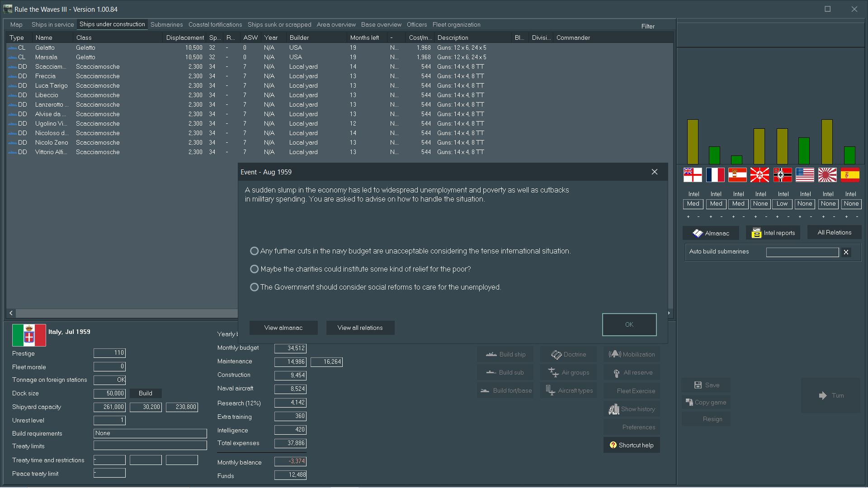The height and width of the screenshot is (488, 868).
Task: Open the Almanac button with book icon
Action: pyautogui.click(x=711, y=233)
